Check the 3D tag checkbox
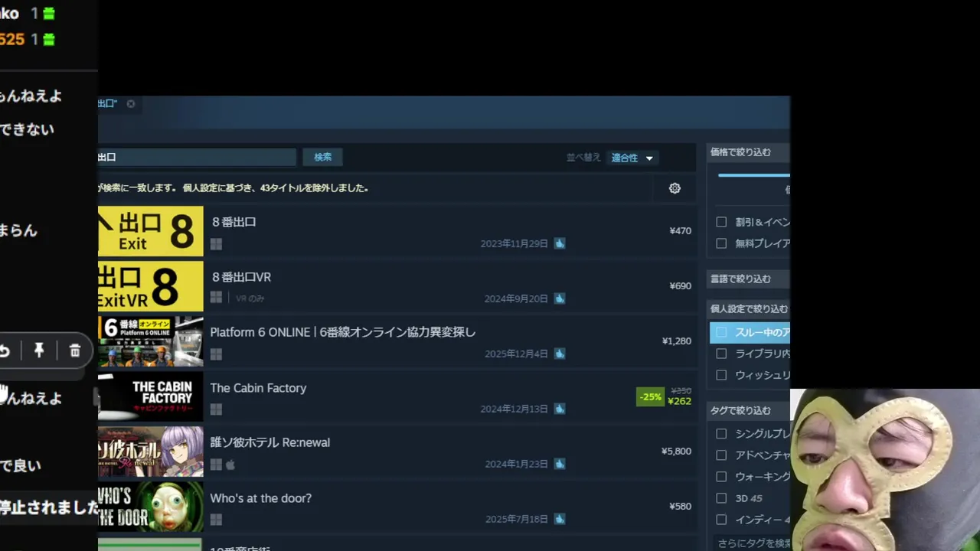This screenshot has height=551, width=980. click(721, 497)
